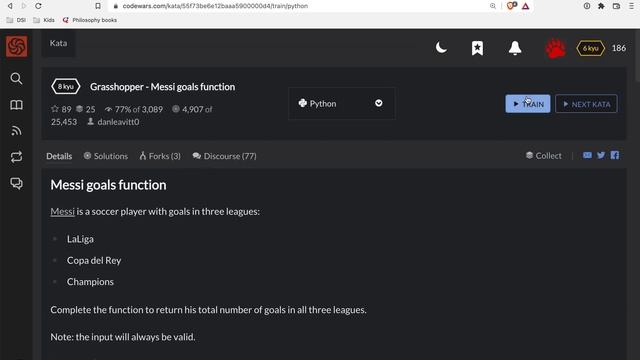The width and height of the screenshot is (640, 360).
Task: Click the NEXT KATA button
Action: pos(586,104)
